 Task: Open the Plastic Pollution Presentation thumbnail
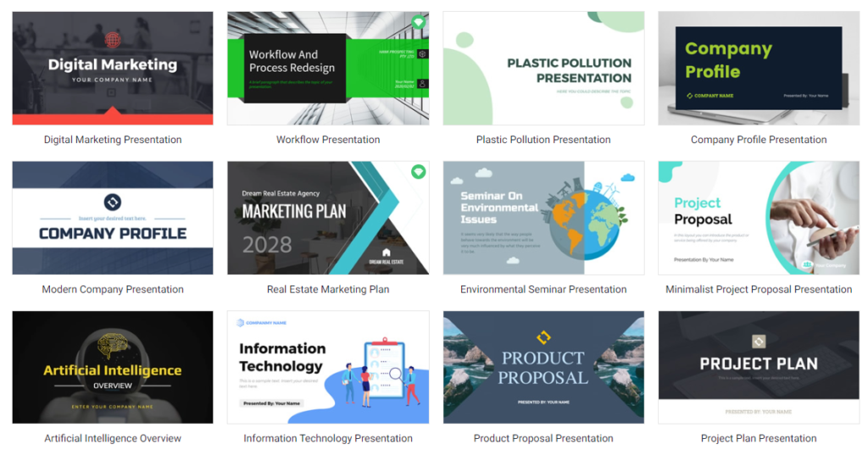tap(543, 68)
